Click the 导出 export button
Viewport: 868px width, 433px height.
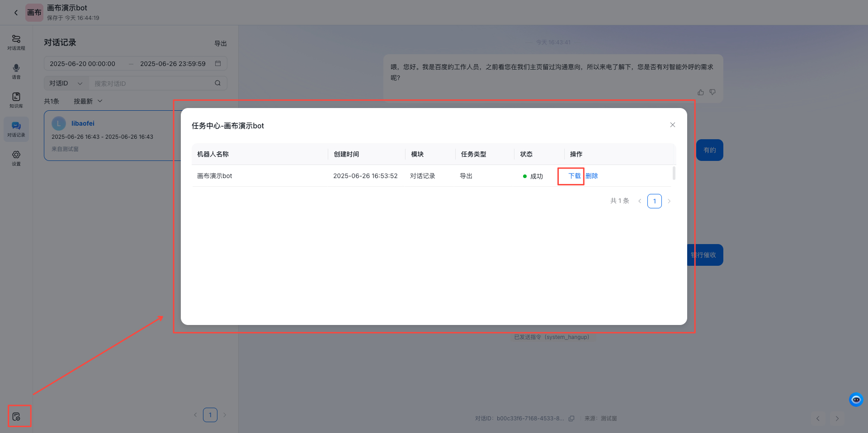[220, 43]
